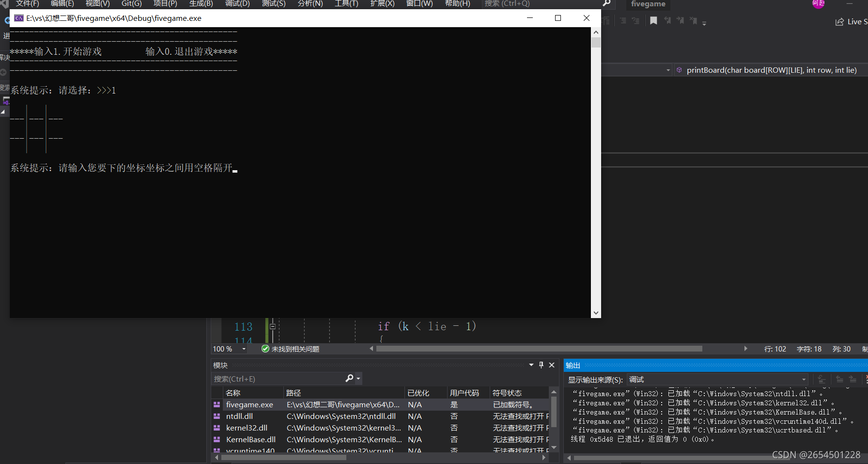The height and width of the screenshot is (464, 868).
Task: Open the scope dropdown left of printBoard
Action: [668, 70]
